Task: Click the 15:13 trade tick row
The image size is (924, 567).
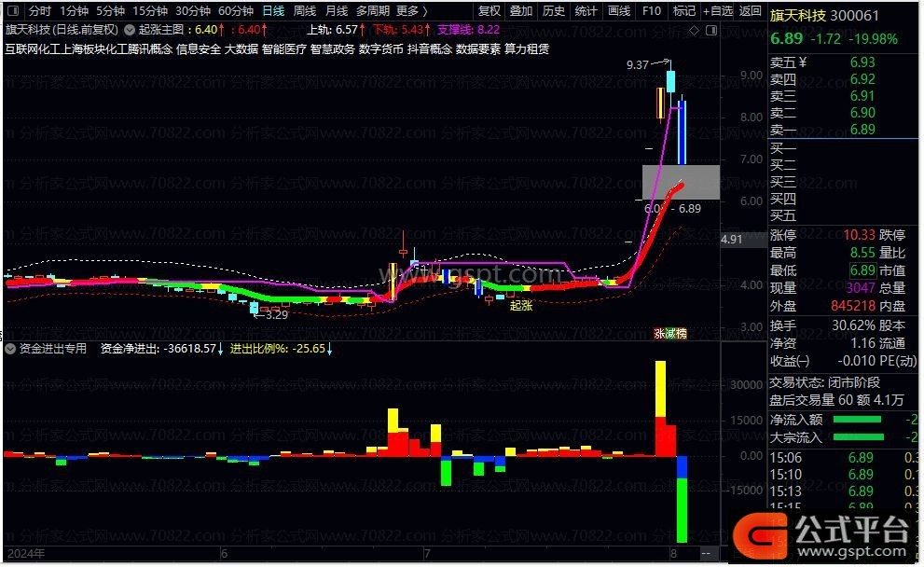Action: coord(842,491)
